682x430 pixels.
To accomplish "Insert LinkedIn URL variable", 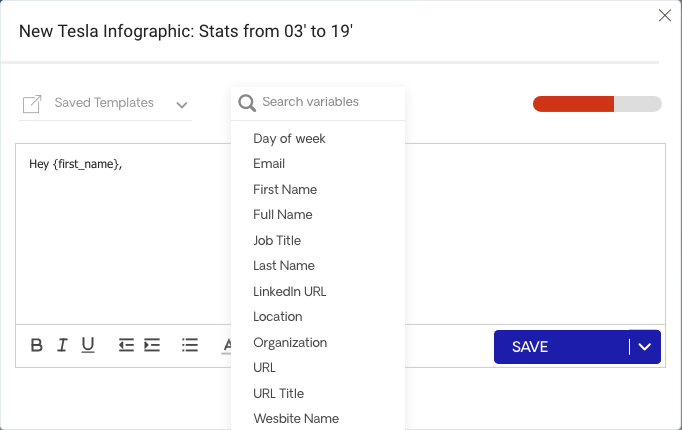I will click(290, 291).
